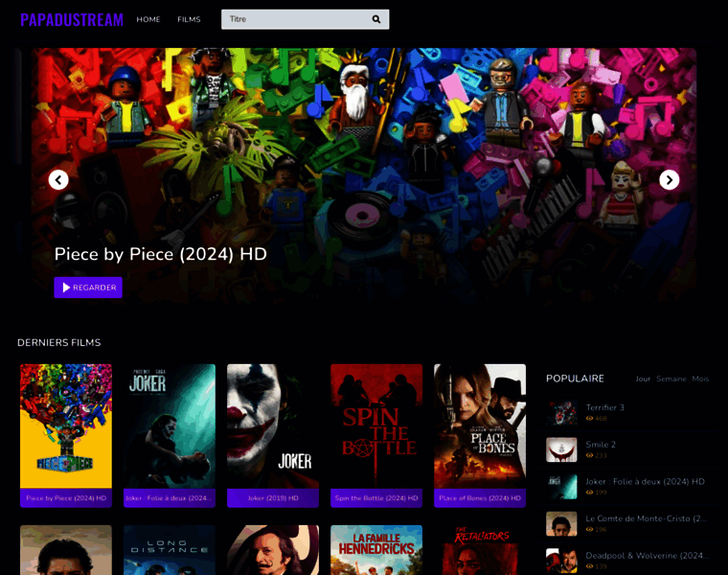Click Place of Bones (2024) HD caption
This screenshot has height=575, width=728.
pos(480,498)
